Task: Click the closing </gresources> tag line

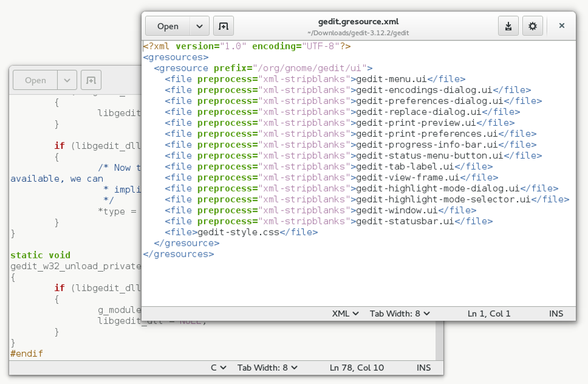Action: coord(178,254)
